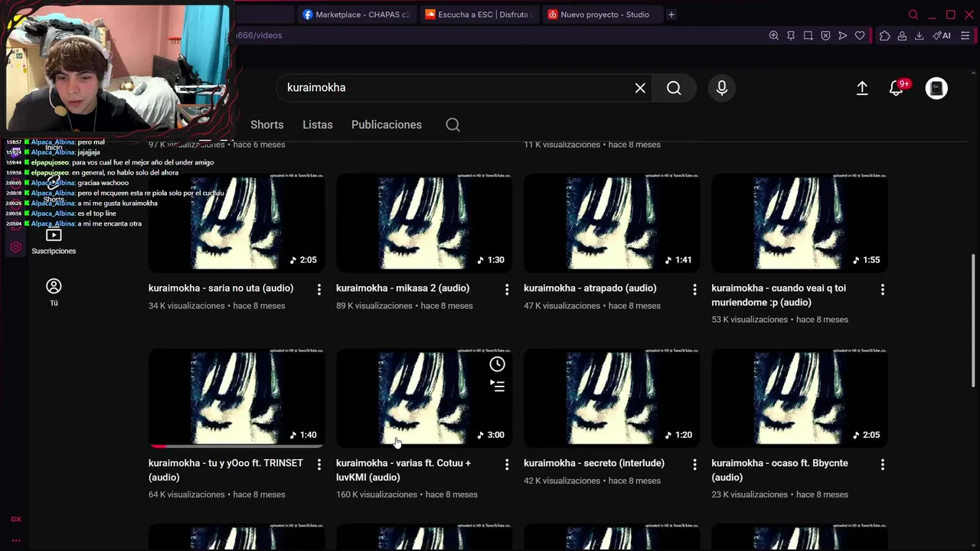Switch to Marketplace - CHAPAS browser tab
The width and height of the screenshot is (980, 551).
tap(356, 15)
